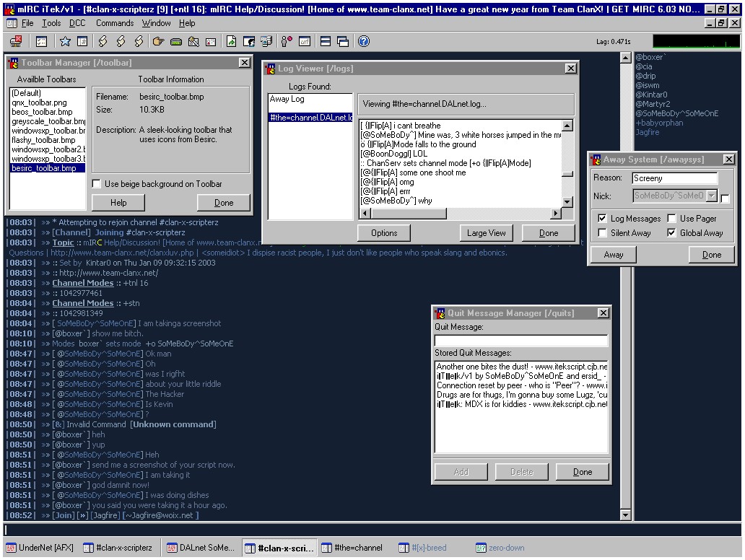This screenshot has height=560, width=745.
Task: Enable the Silent Away checkbox
Action: (x=602, y=233)
